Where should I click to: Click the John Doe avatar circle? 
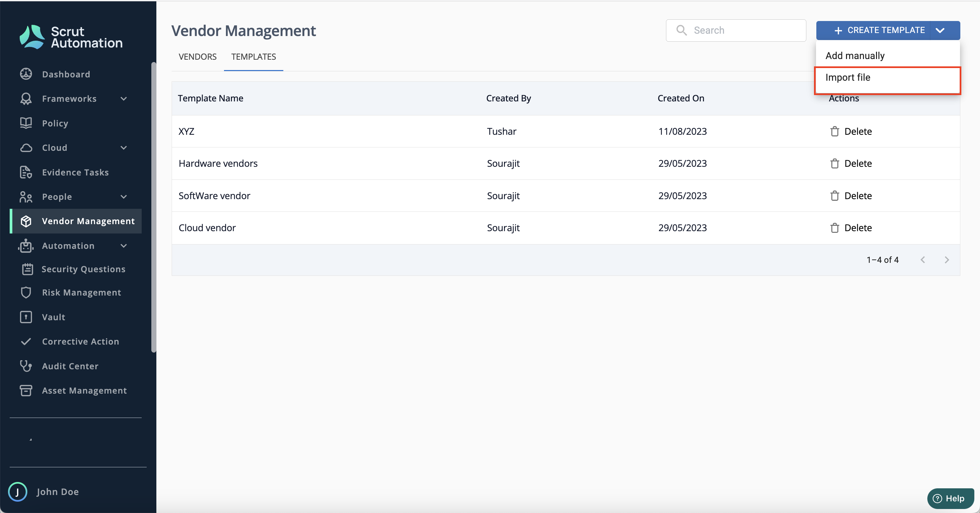(x=17, y=492)
